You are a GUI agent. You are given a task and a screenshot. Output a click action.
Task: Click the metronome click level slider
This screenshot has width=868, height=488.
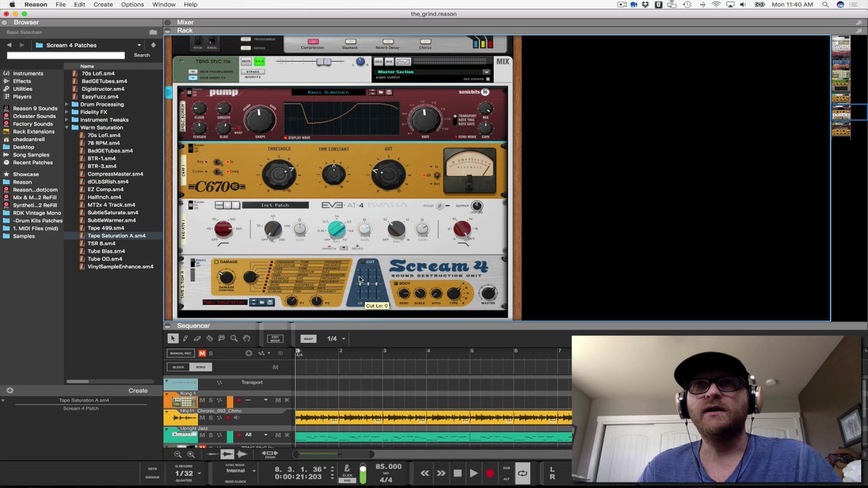click(x=363, y=474)
